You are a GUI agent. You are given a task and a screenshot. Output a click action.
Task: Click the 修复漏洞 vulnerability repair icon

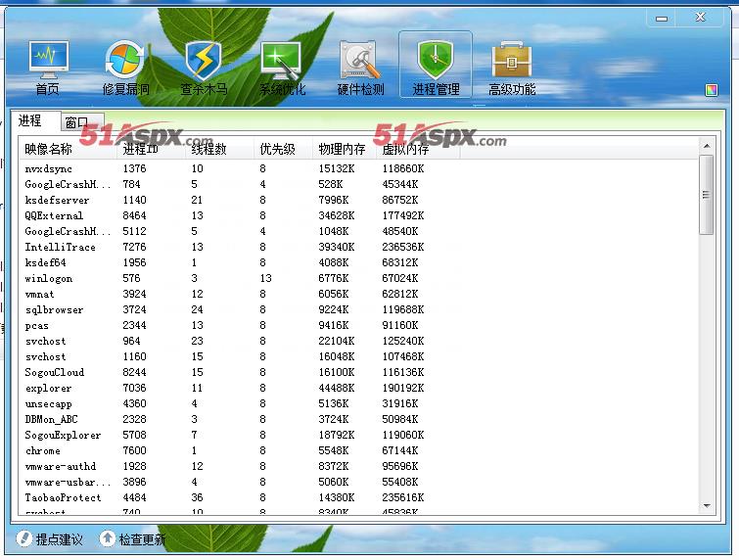pos(125,67)
